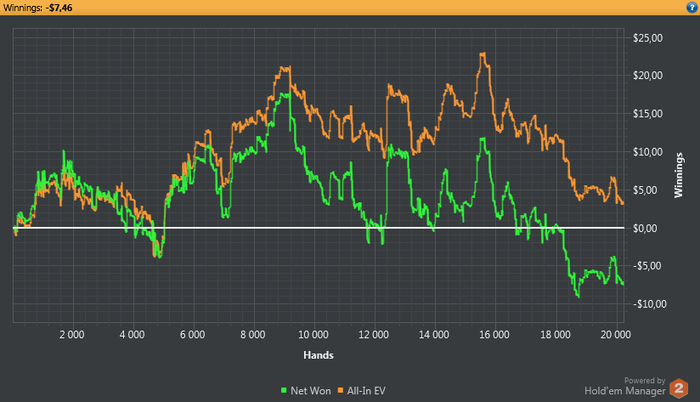The image size is (700, 402).
Task: Select the Net Won legend label
Action: pyautogui.click(x=311, y=391)
